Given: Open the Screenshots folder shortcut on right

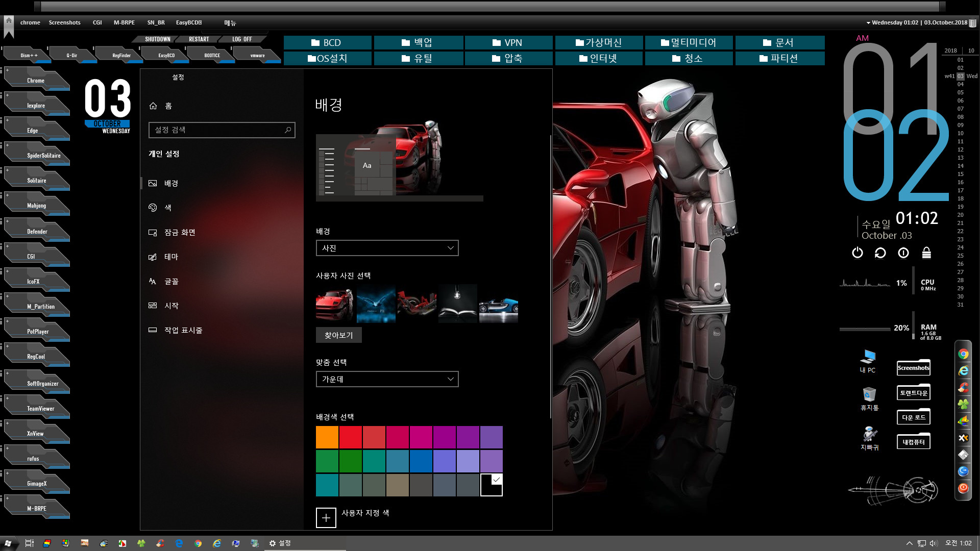Looking at the screenshot, I should click(914, 368).
